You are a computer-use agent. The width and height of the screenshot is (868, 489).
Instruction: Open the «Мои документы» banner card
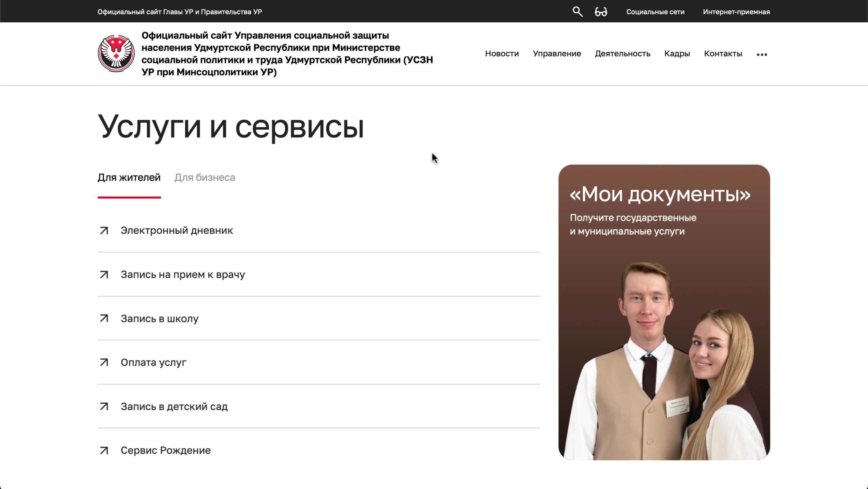664,312
